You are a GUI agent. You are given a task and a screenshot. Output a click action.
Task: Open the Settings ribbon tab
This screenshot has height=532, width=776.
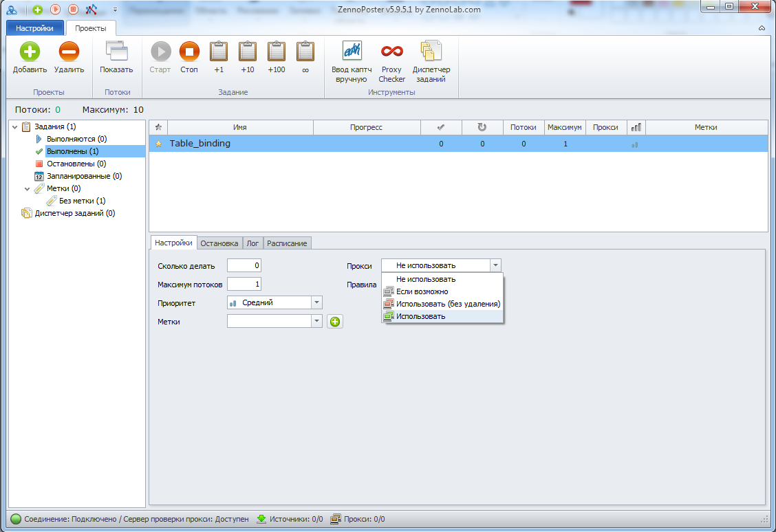(x=35, y=28)
